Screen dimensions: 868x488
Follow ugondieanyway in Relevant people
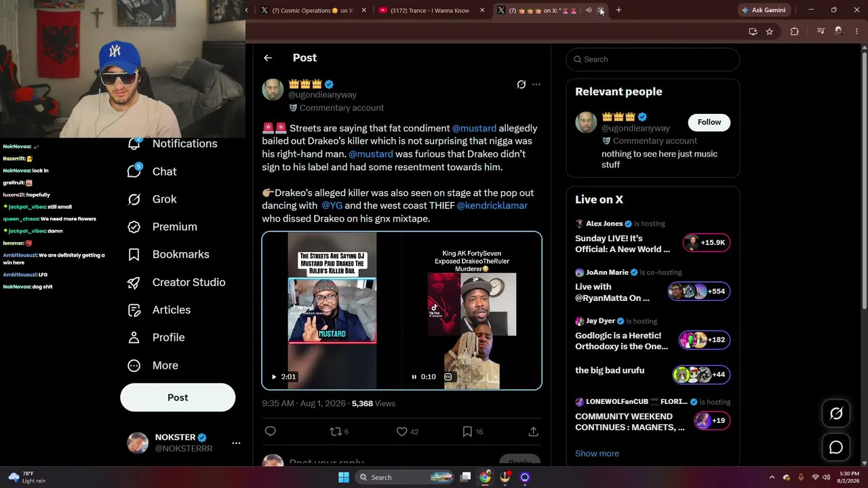pyautogui.click(x=709, y=122)
